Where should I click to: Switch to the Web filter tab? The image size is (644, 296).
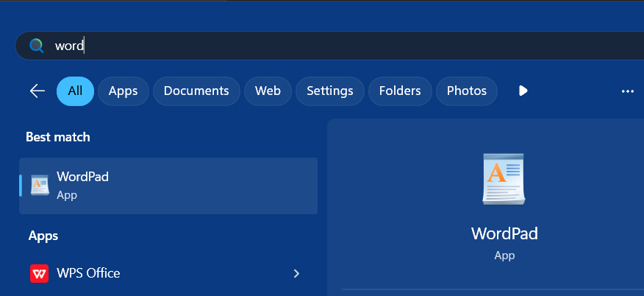tap(268, 91)
